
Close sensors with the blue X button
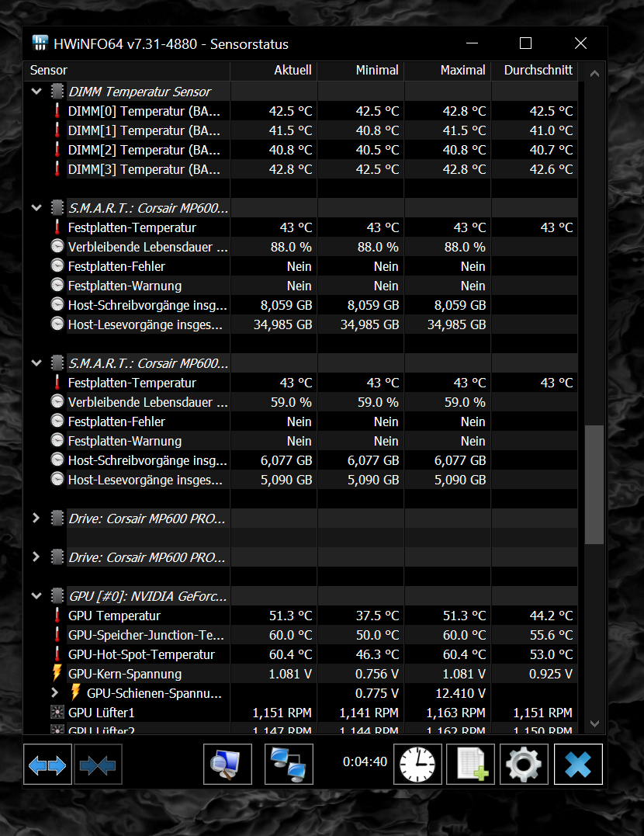click(578, 765)
